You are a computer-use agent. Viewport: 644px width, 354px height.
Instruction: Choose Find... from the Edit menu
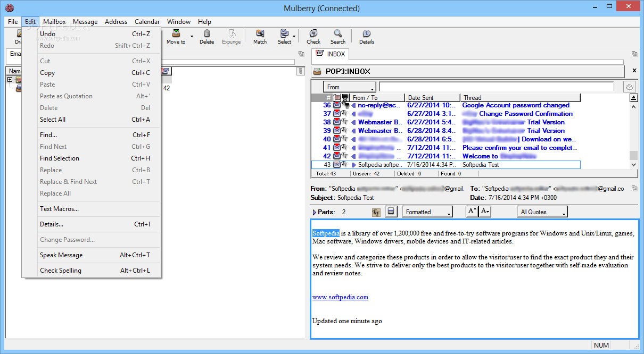coord(92,135)
